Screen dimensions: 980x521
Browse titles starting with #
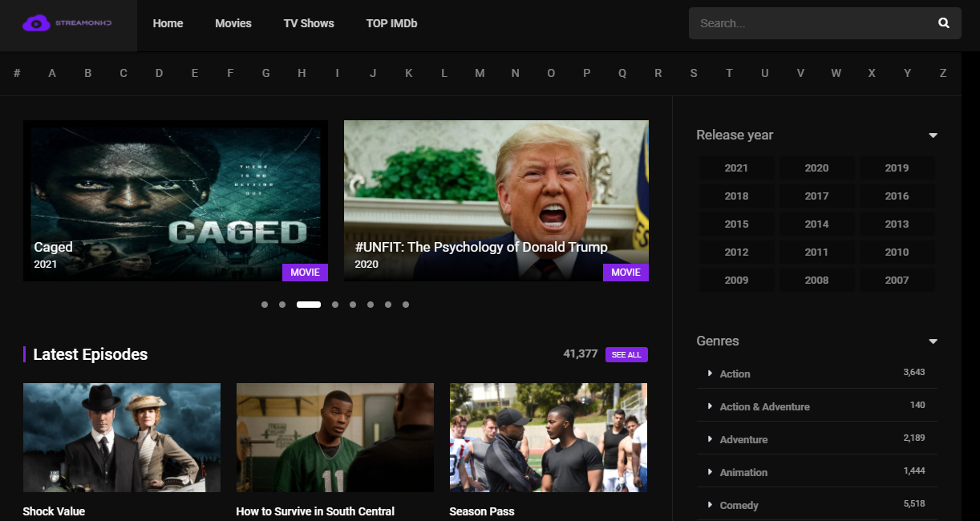(17, 73)
